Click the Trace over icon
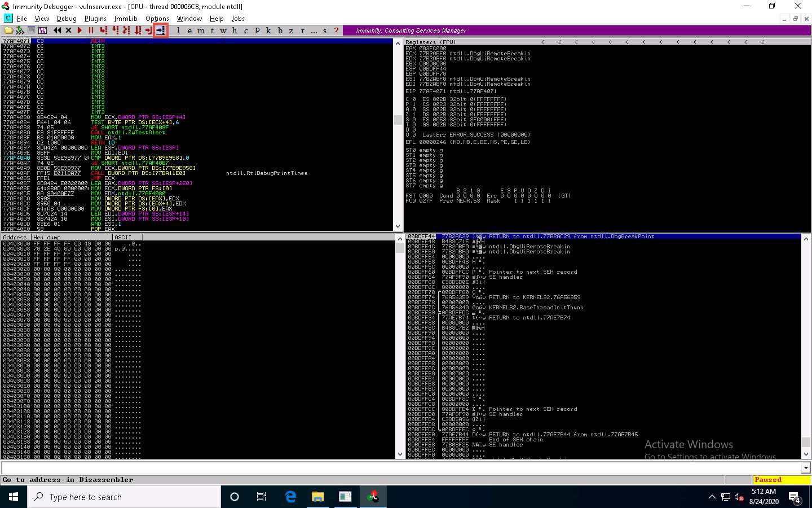 [138, 30]
